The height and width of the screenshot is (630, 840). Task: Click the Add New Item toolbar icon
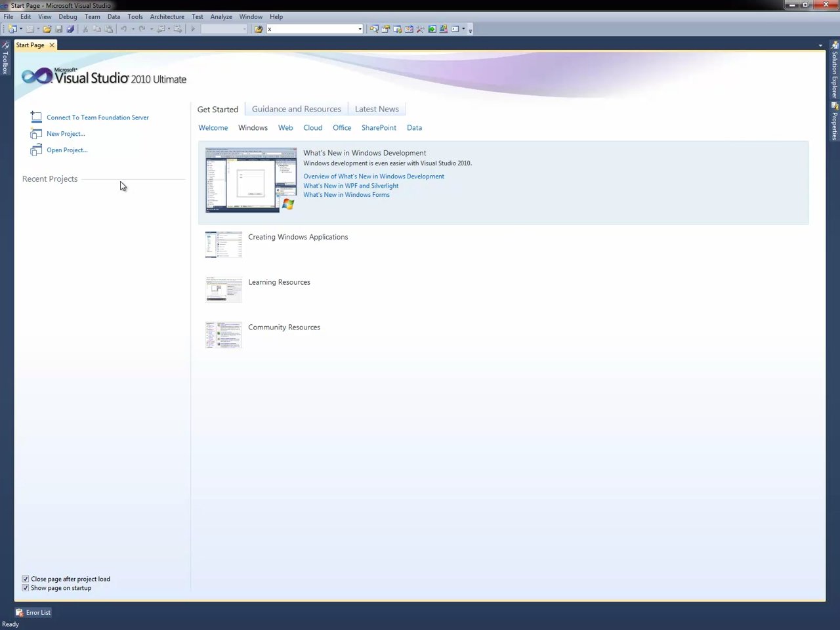pyautogui.click(x=30, y=29)
